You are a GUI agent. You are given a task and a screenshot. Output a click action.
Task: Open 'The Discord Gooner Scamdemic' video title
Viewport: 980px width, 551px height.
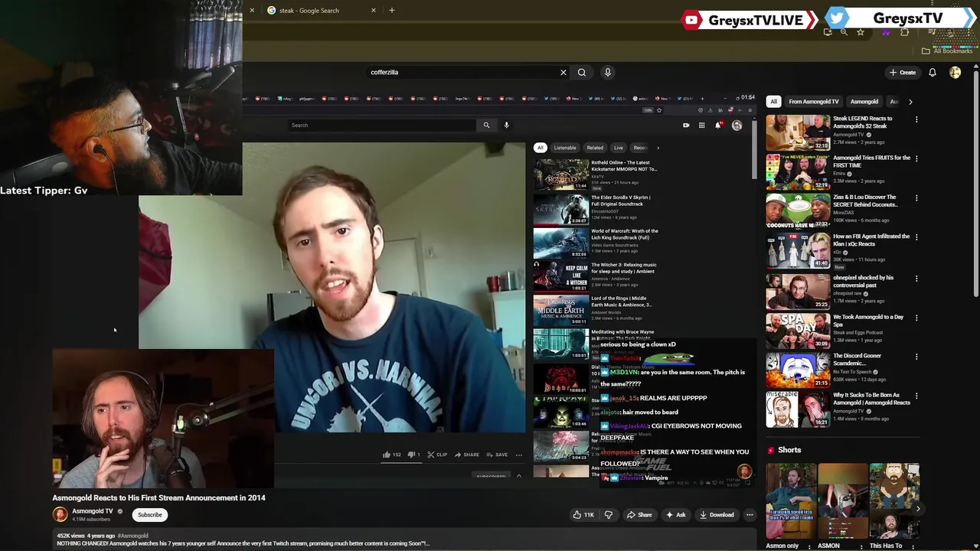pyautogui.click(x=857, y=359)
